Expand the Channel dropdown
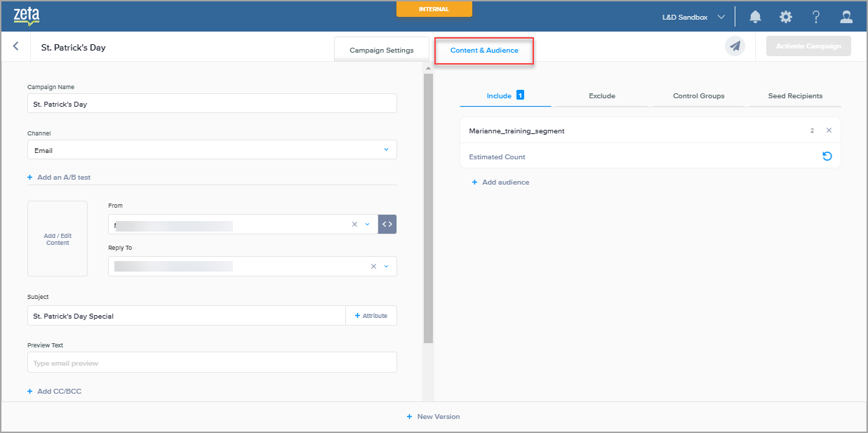The width and height of the screenshot is (868, 433). [x=386, y=149]
